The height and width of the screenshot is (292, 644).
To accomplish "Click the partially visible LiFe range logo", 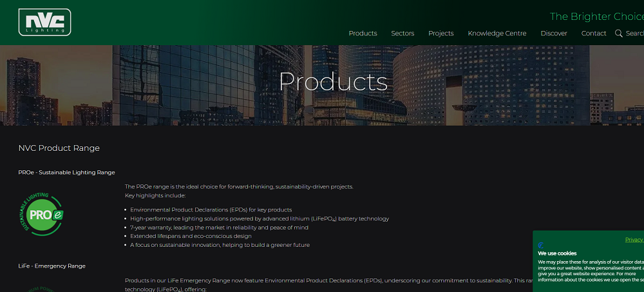I will [41, 289].
